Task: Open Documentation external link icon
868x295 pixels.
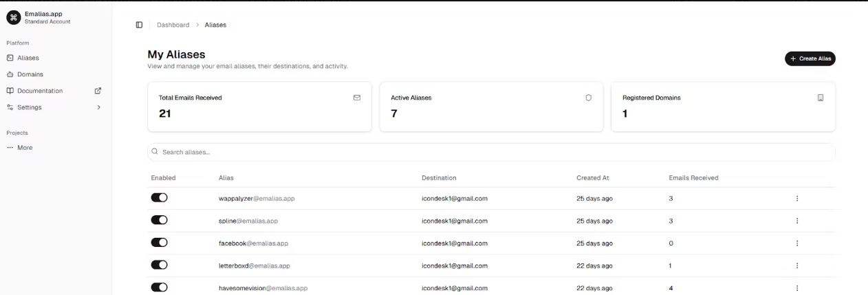Action: [x=98, y=91]
